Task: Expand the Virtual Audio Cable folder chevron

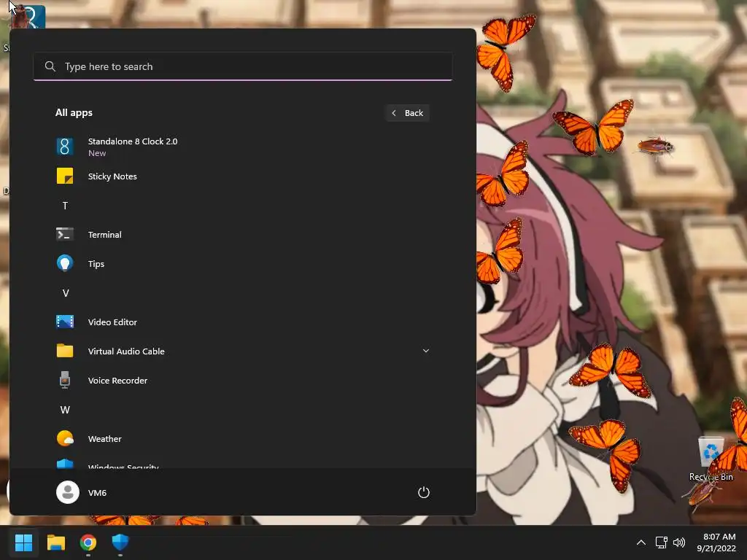Action: 425,351
